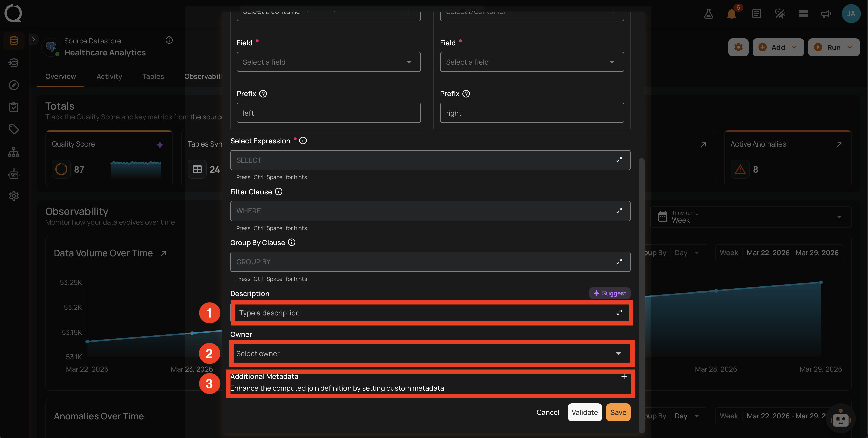Click info icon next to Group By Clause
This screenshot has height=438, width=868.
[x=292, y=242]
